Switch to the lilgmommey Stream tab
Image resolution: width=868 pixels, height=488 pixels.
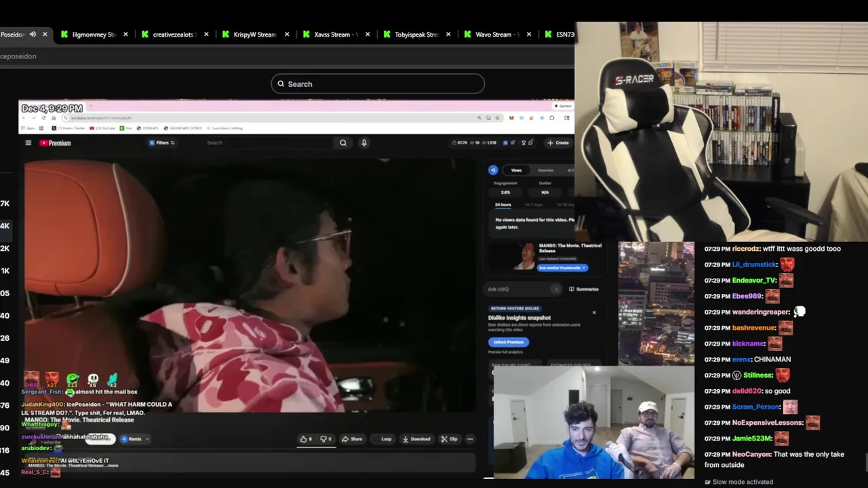93,35
